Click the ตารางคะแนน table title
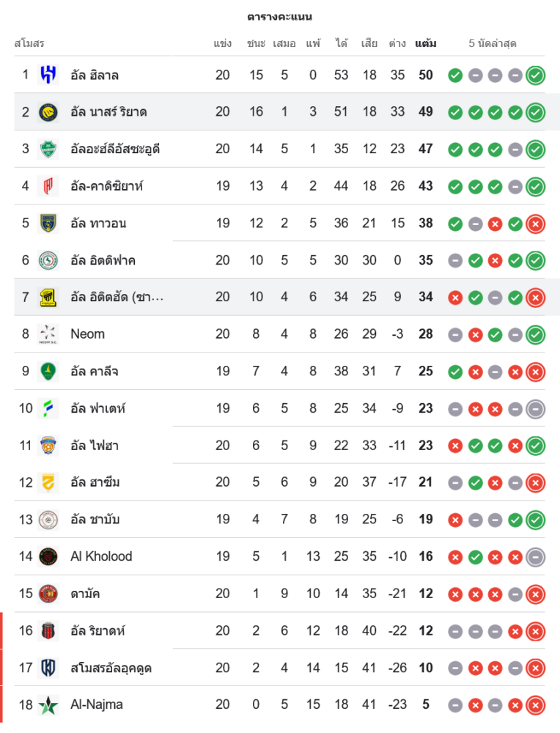Viewport: 560px width, 733px height. 279,16
